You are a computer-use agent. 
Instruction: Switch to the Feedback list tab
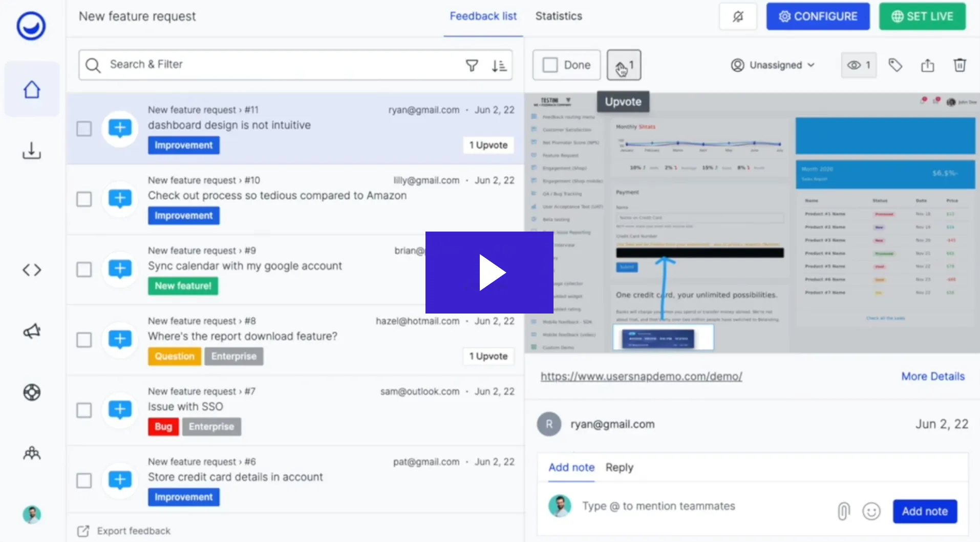click(483, 16)
